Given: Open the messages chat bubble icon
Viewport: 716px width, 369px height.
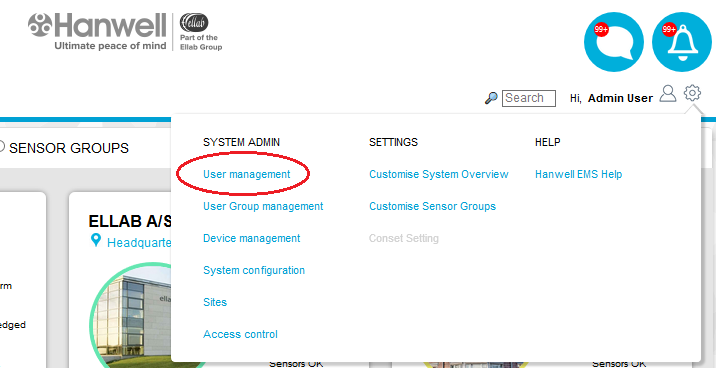Looking at the screenshot, I should (614, 42).
